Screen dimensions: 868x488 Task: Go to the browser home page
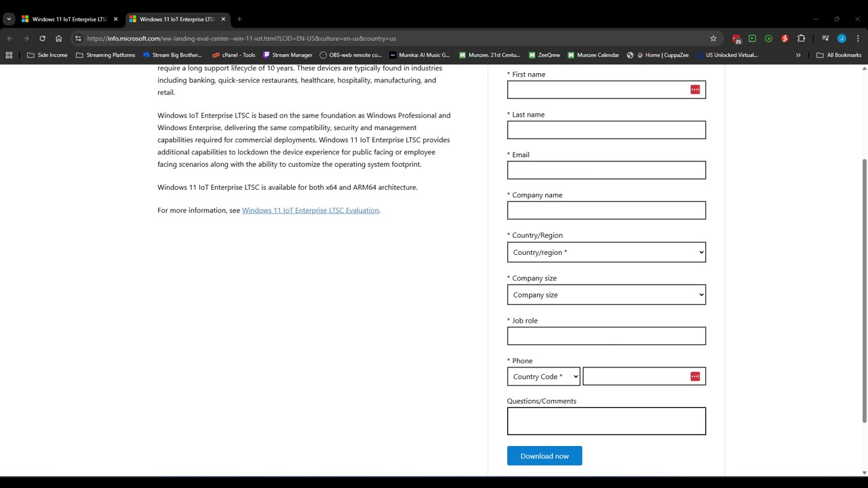coord(58,39)
